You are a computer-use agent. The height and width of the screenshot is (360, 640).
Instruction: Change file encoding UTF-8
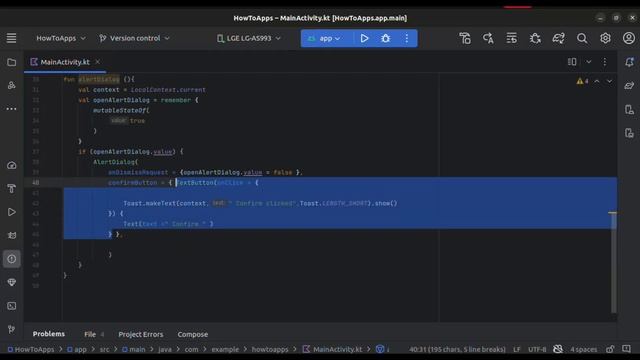coord(537,349)
